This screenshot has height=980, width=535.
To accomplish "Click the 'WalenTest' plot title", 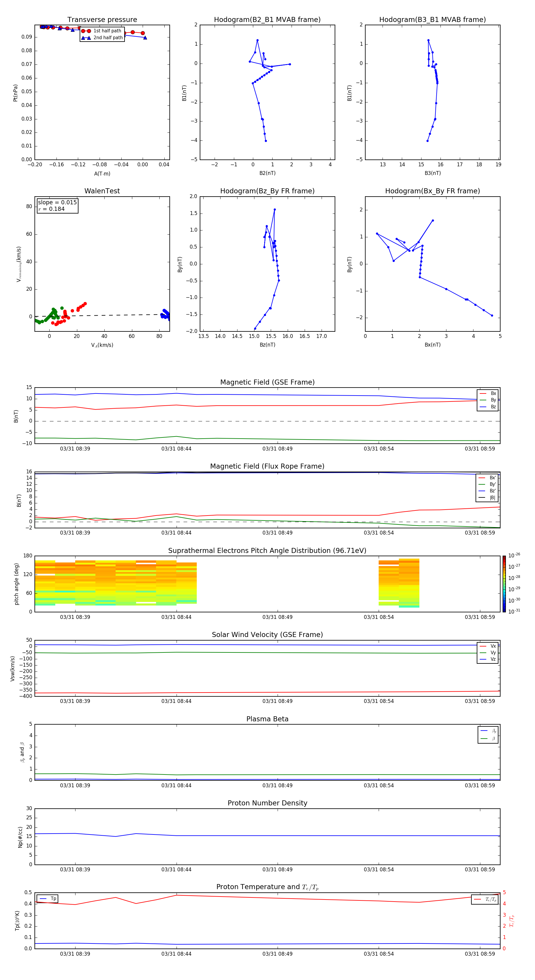I will [x=102, y=191].
